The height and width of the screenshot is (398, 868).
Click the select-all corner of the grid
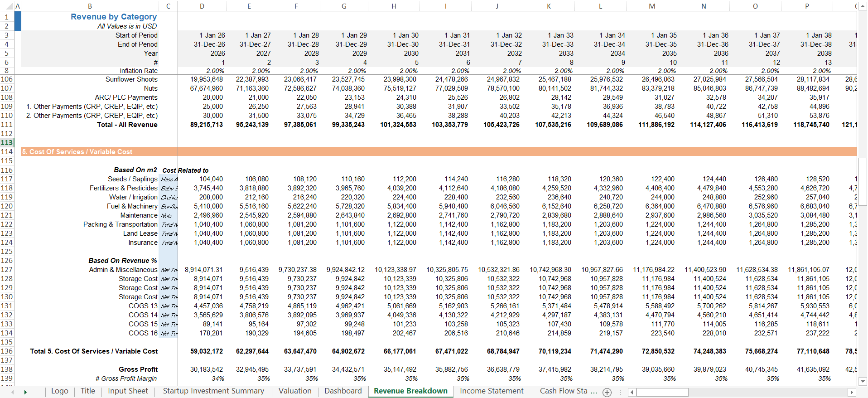tap(6, 6)
